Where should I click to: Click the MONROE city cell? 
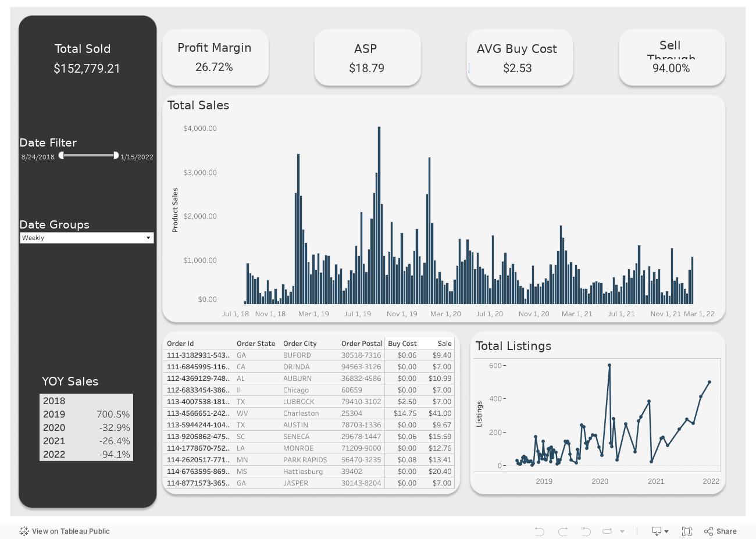point(298,448)
